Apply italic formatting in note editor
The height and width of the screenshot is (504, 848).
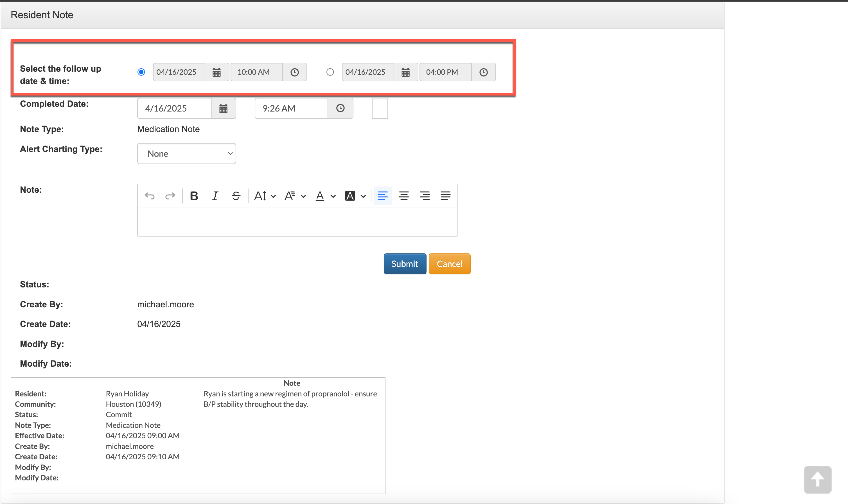(215, 196)
